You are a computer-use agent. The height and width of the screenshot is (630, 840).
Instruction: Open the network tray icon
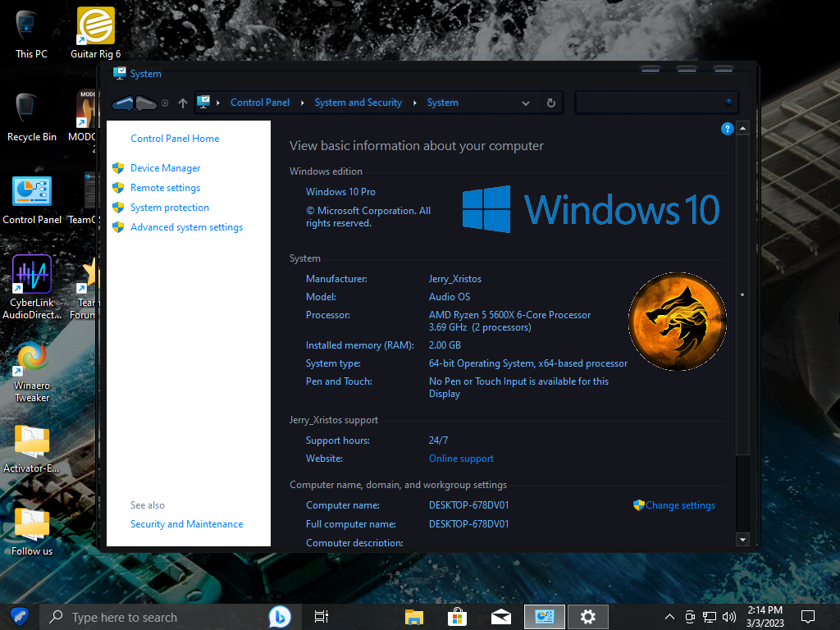tap(710, 617)
